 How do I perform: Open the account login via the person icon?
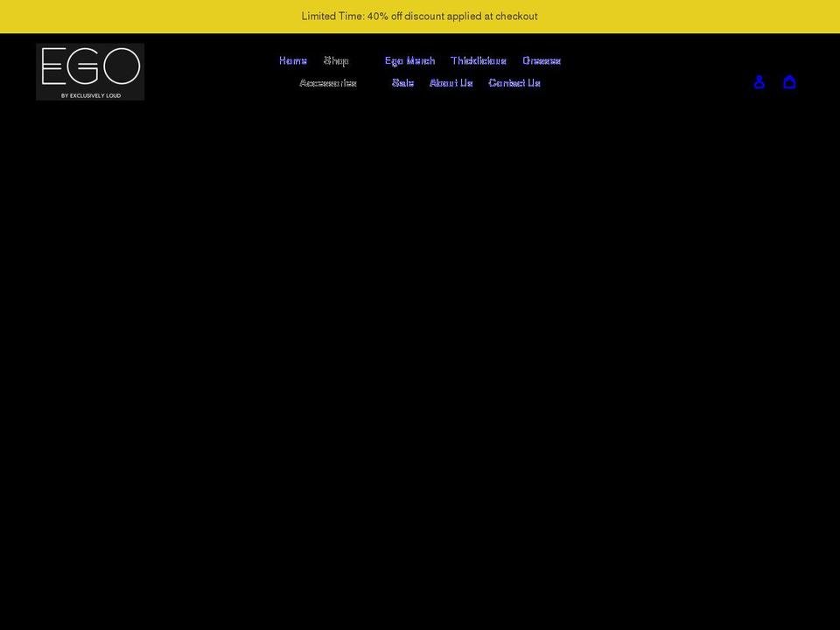pyautogui.click(x=759, y=81)
